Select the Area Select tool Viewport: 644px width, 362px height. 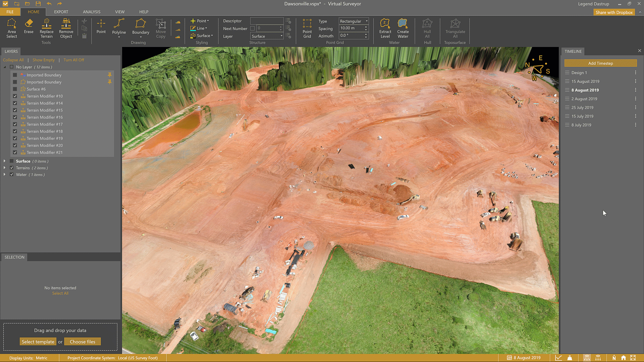(x=11, y=28)
